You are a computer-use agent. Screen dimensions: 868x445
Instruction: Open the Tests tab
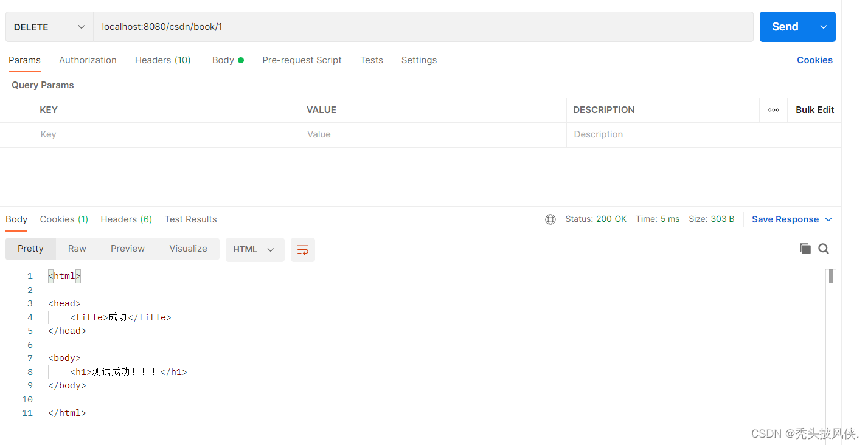(372, 60)
